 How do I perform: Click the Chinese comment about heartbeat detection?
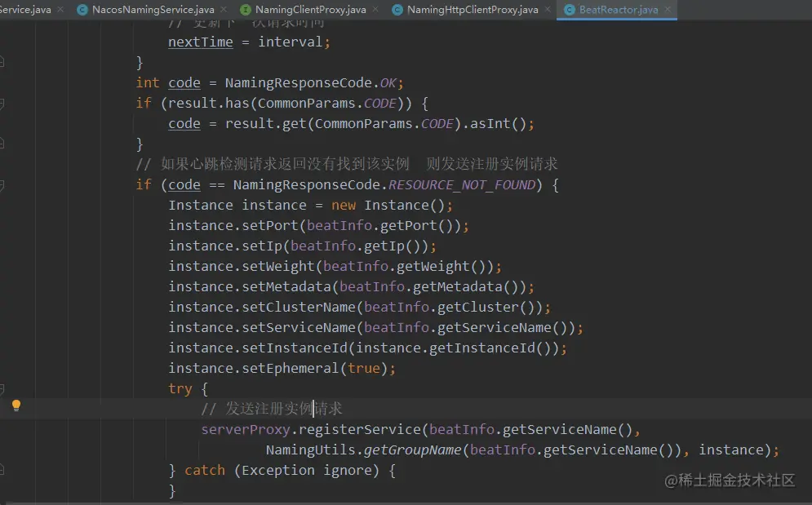[x=347, y=164]
